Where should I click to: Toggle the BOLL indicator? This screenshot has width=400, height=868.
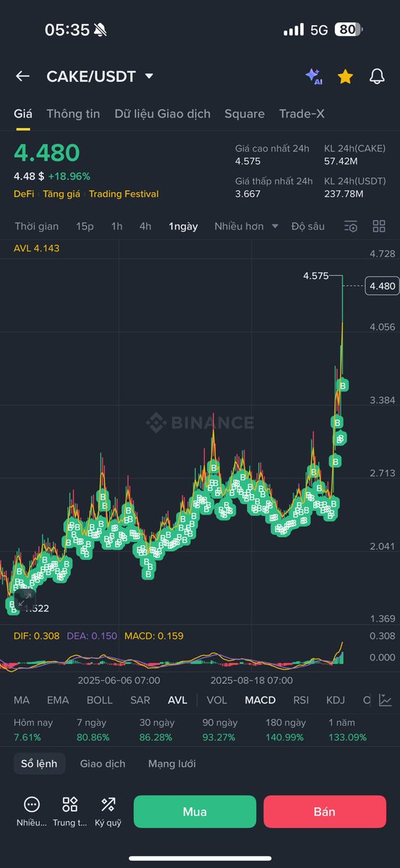tap(100, 700)
